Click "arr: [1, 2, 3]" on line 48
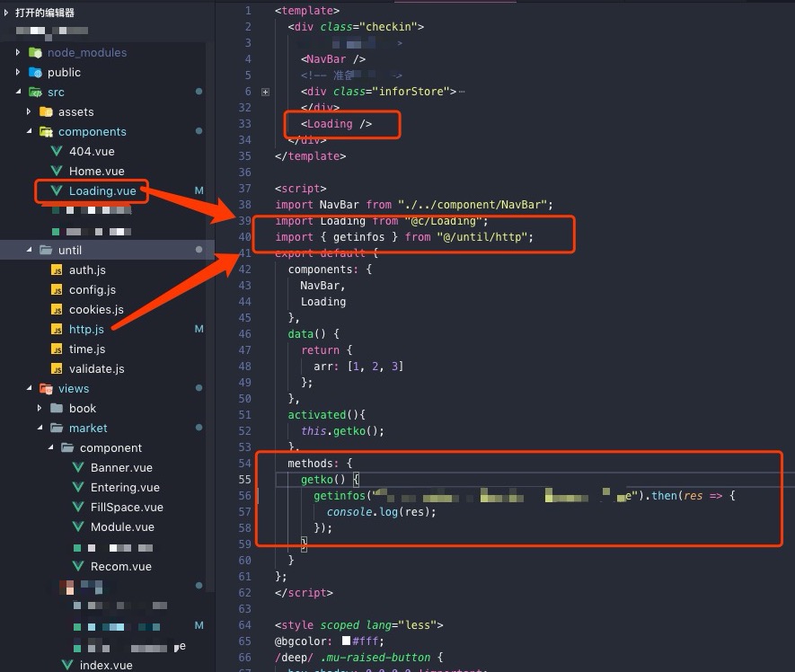This screenshot has height=672, width=795. pos(358,366)
